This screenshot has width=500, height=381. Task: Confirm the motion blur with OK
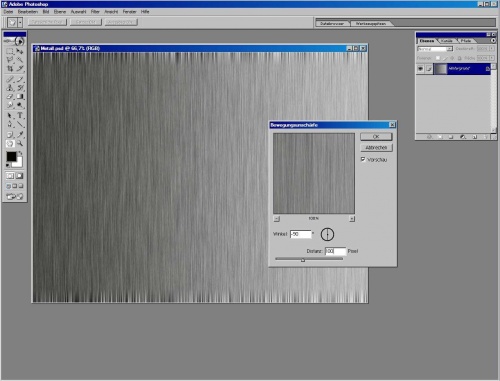point(376,137)
